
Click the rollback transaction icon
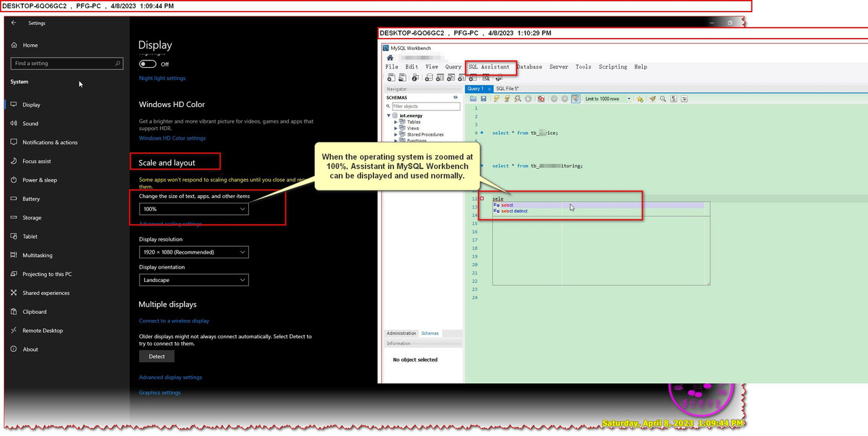pyautogui.click(x=565, y=99)
